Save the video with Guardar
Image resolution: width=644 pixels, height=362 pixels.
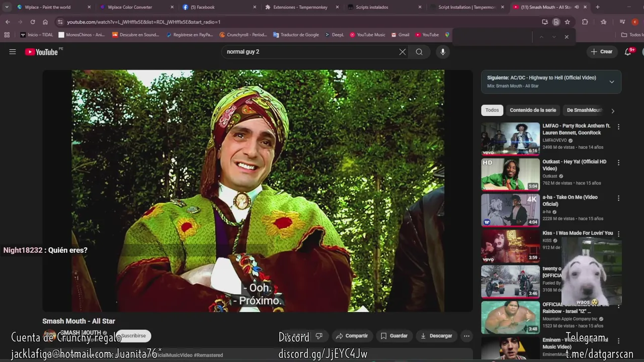pyautogui.click(x=394, y=336)
